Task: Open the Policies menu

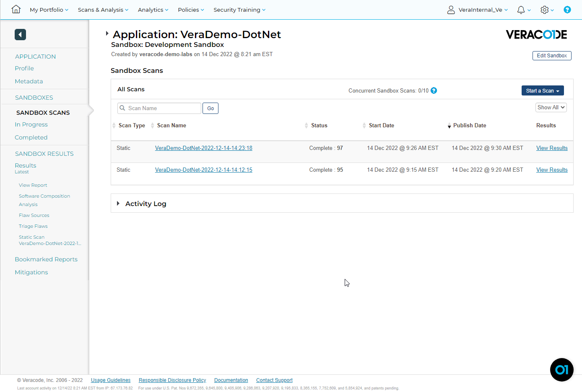Action: tap(191, 10)
